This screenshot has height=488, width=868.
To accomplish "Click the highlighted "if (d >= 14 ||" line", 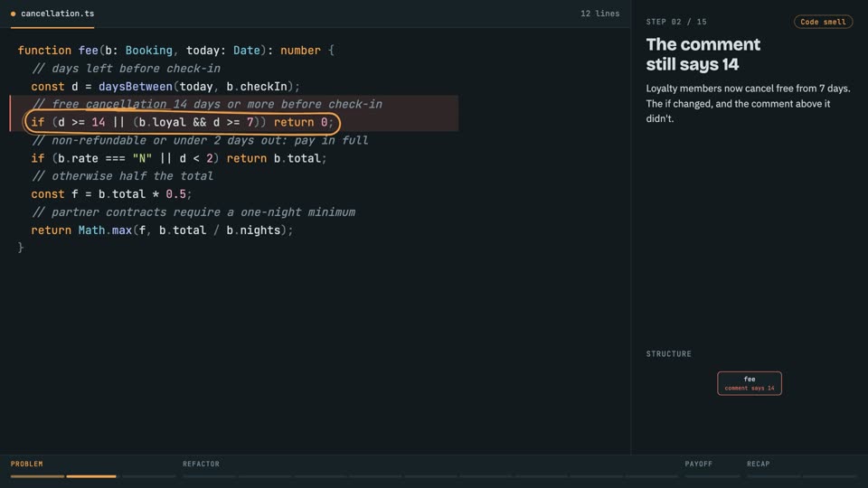I will coord(182,122).
